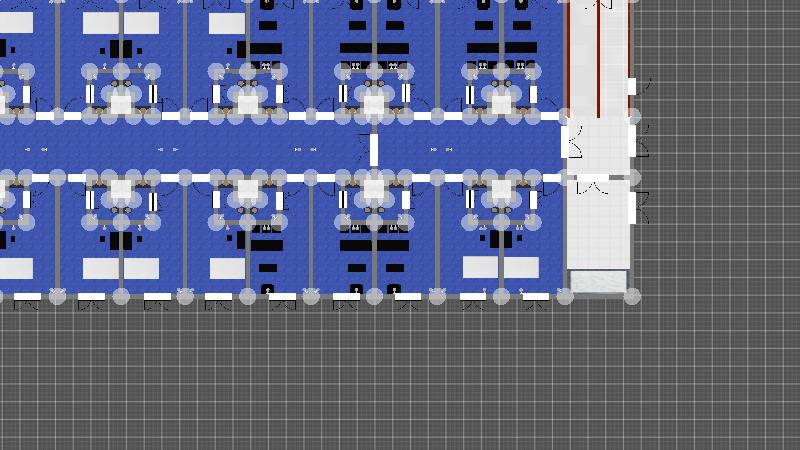Click the exterior door beside the red-lined stairwell

640,87
